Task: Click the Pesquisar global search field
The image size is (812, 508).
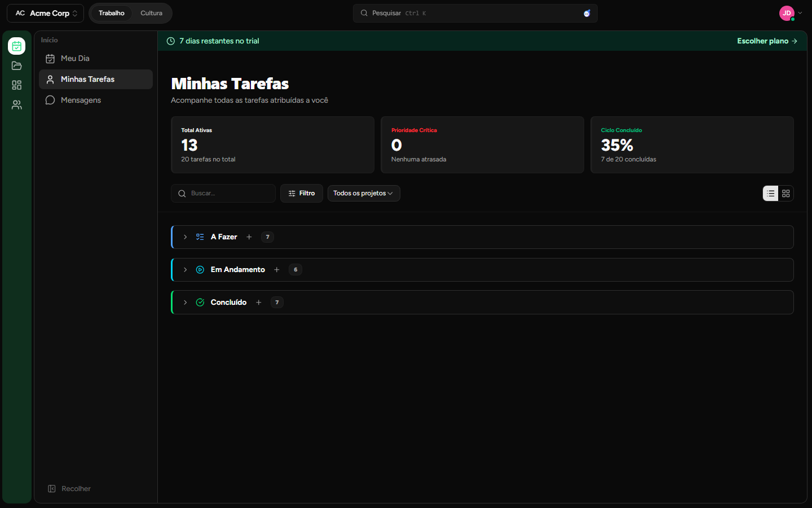Action: [x=475, y=13]
